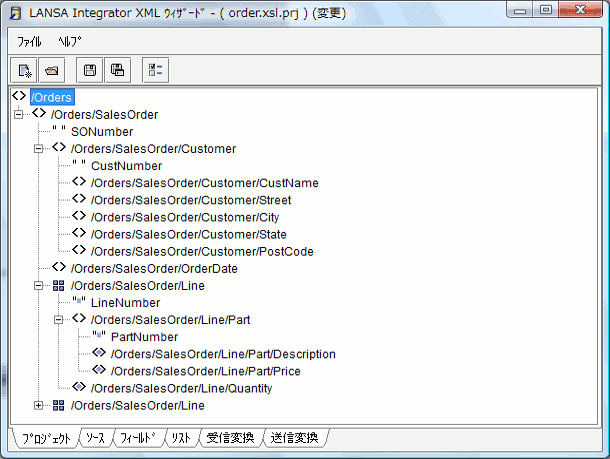Collapse the expanded /Orders/SalesOrder/Line node

click(39, 286)
